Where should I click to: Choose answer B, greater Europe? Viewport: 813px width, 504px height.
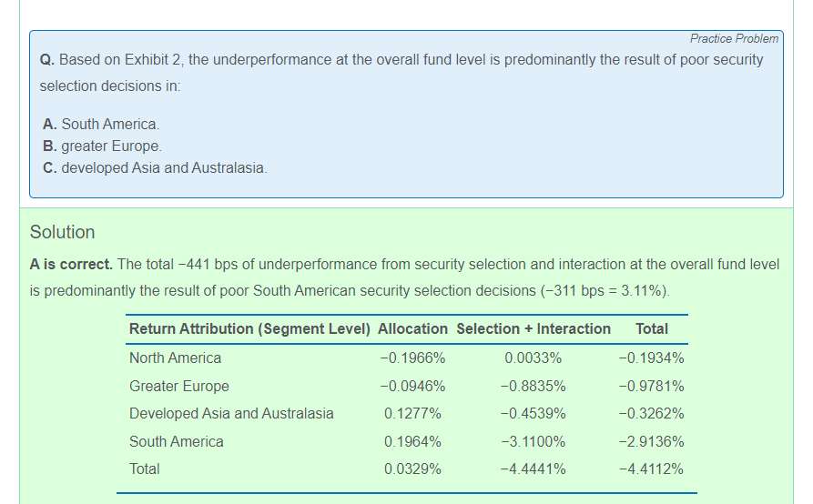[102, 146]
